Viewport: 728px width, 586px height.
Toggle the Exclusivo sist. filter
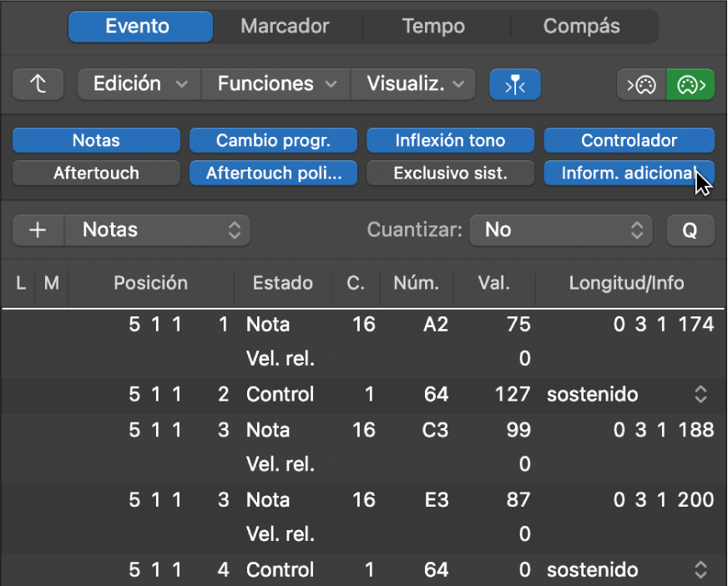(450, 173)
